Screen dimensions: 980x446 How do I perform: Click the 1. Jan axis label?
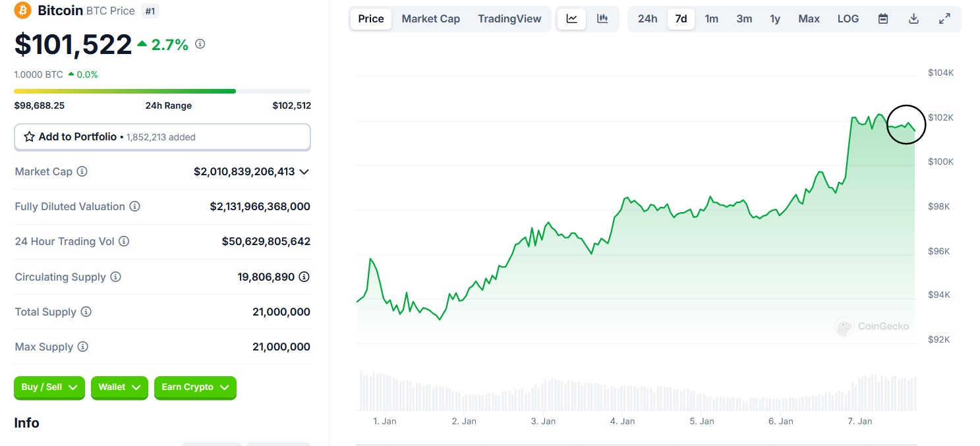(x=384, y=421)
